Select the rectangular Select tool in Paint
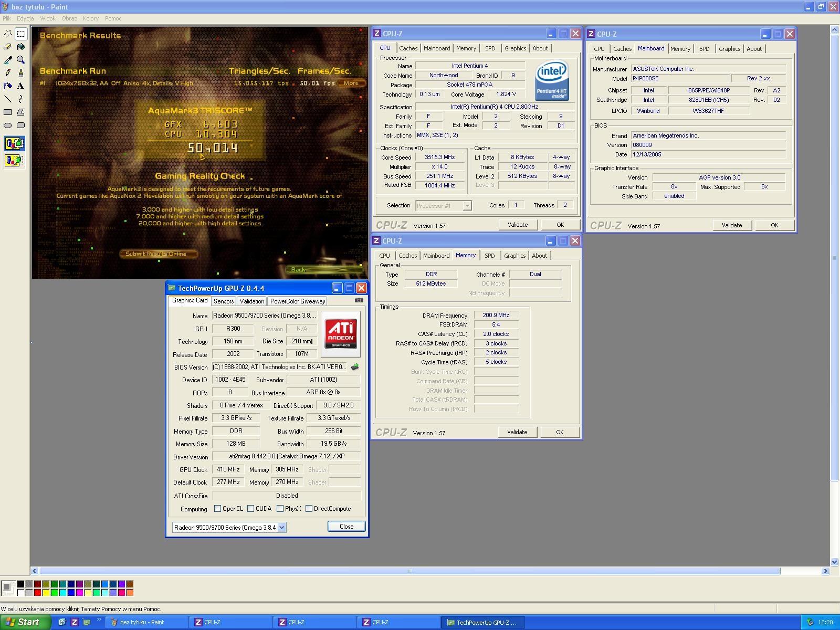Viewport: 840px width, 630px height. [21, 34]
